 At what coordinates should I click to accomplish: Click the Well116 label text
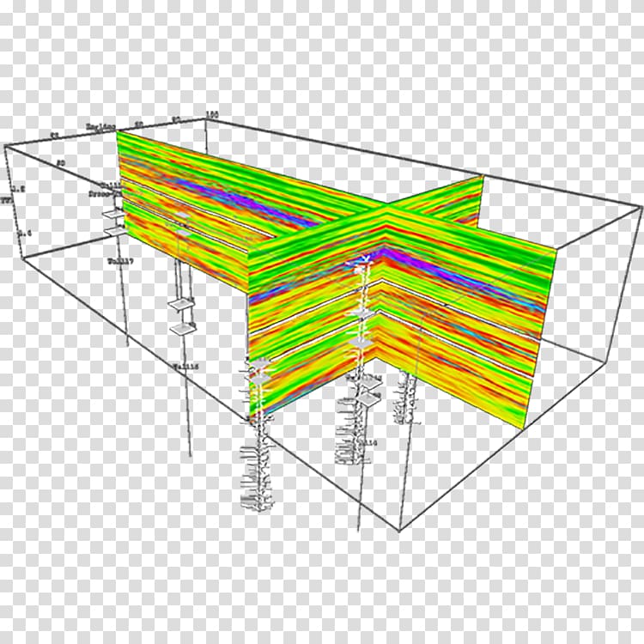point(186,366)
